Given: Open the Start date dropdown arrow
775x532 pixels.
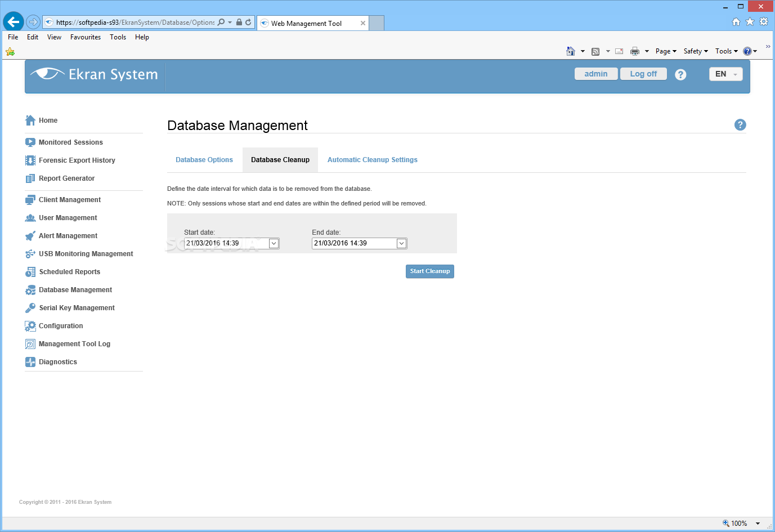Looking at the screenshot, I should (x=274, y=244).
